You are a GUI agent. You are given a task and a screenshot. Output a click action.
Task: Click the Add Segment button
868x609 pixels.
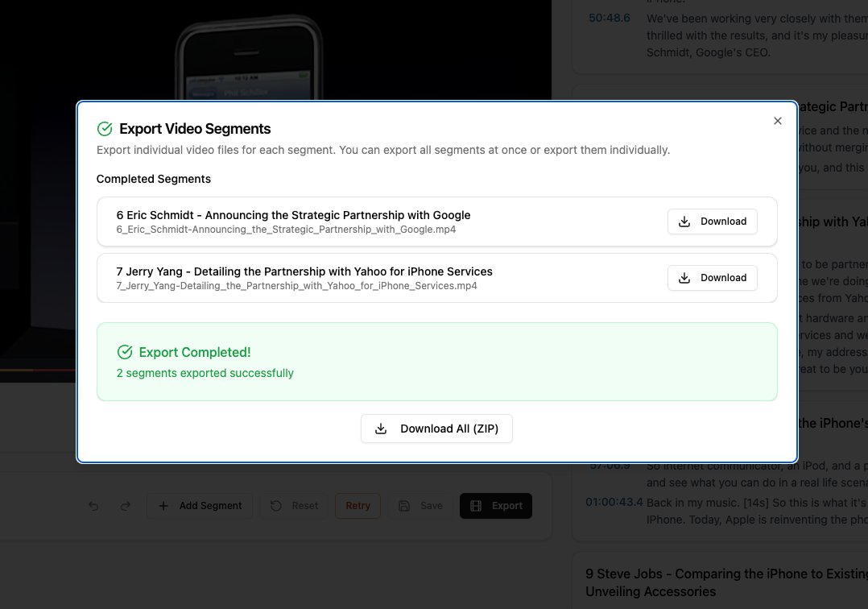(x=200, y=505)
